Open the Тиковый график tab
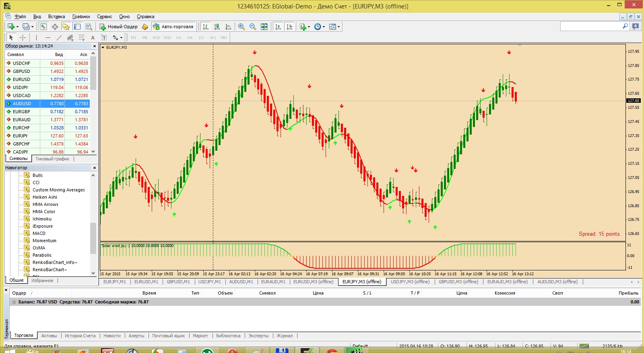Screen dimensions: 644x353 (52, 159)
